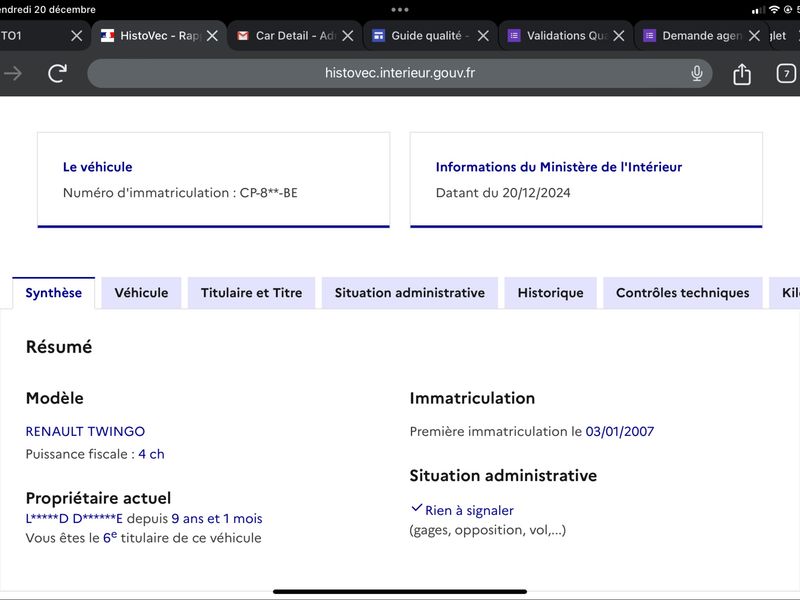Tap the forward navigation arrow
The height and width of the screenshot is (600, 800).
[x=13, y=73]
